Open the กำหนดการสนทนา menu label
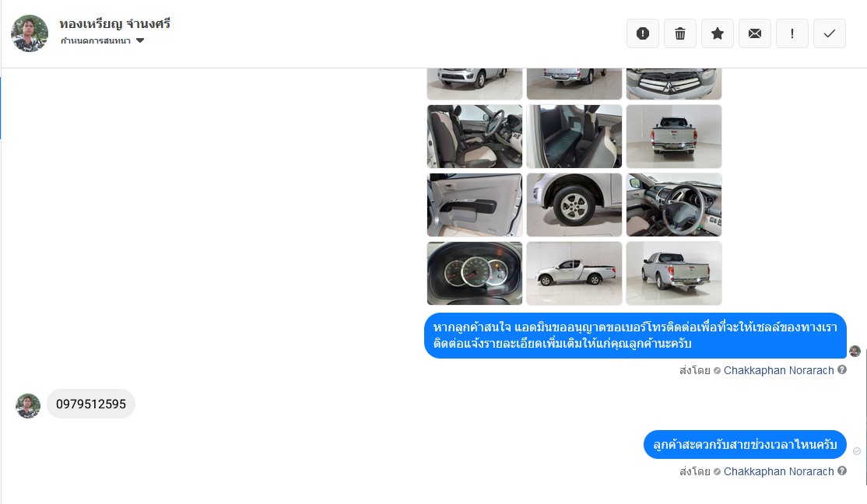867x504 pixels. [95, 40]
